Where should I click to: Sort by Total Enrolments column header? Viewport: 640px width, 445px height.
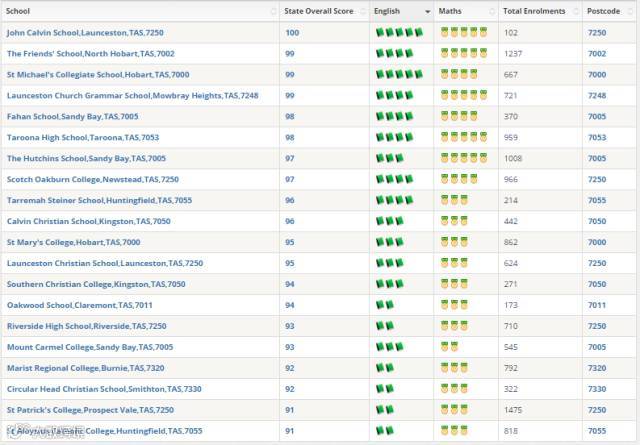540,11
